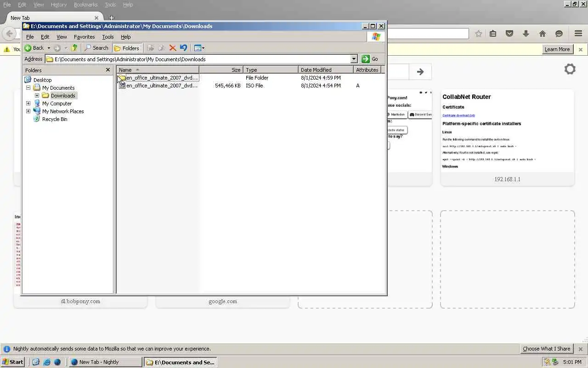Click the Windows Start button
588x368 pixels.
tap(12, 362)
